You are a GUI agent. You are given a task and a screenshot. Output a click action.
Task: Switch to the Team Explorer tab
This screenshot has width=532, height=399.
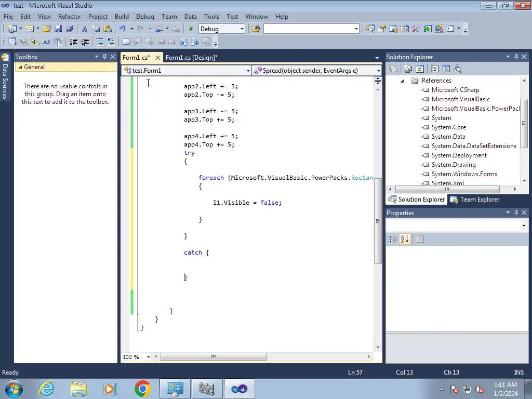[475, 199]
